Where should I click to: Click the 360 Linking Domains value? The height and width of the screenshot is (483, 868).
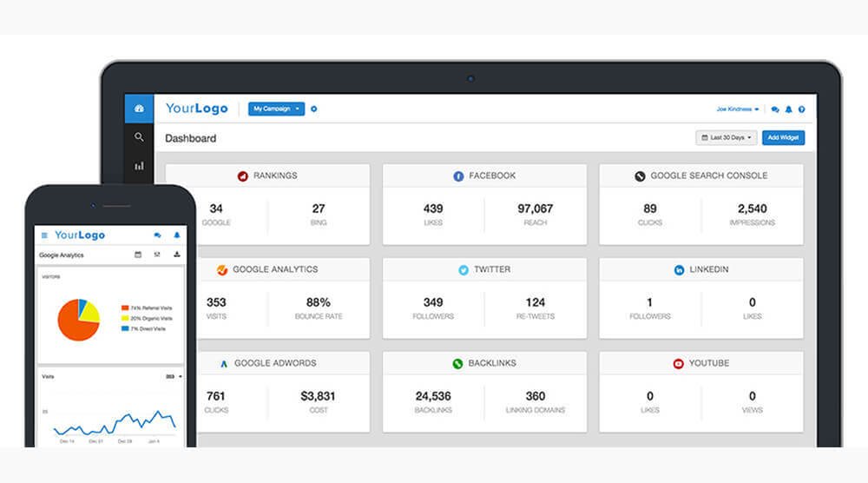536,396
